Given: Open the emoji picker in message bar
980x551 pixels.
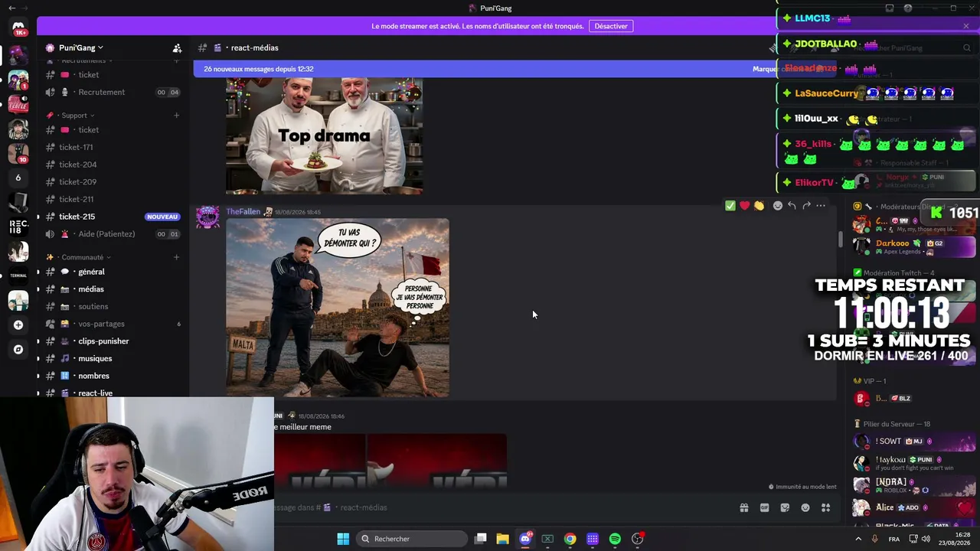Looking at the screenshot, I should pyautogui.click(x=805, y=507).
